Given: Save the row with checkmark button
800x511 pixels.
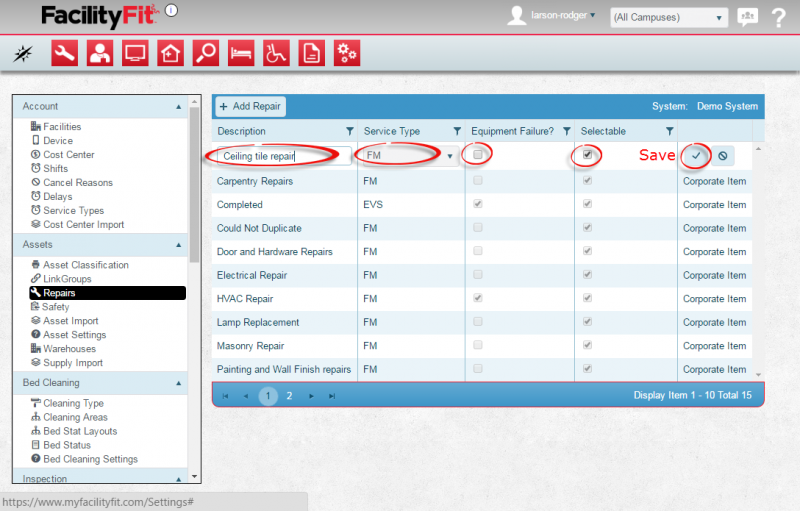Looking at the screenshot, I should tap(696, 156).
